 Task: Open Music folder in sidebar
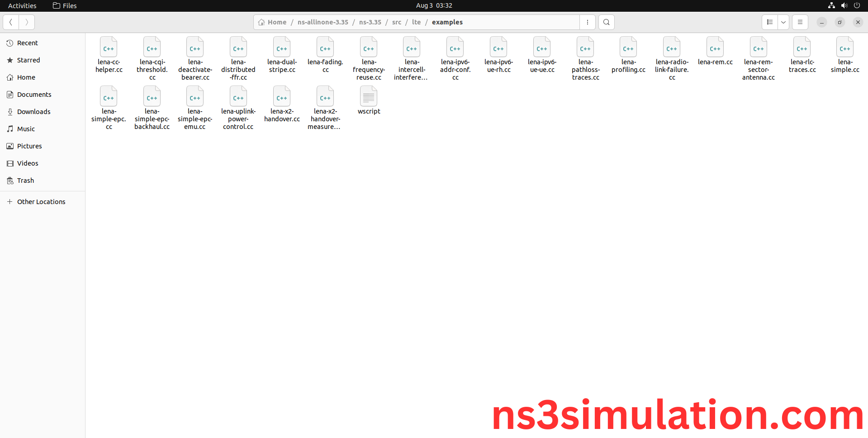43,129
